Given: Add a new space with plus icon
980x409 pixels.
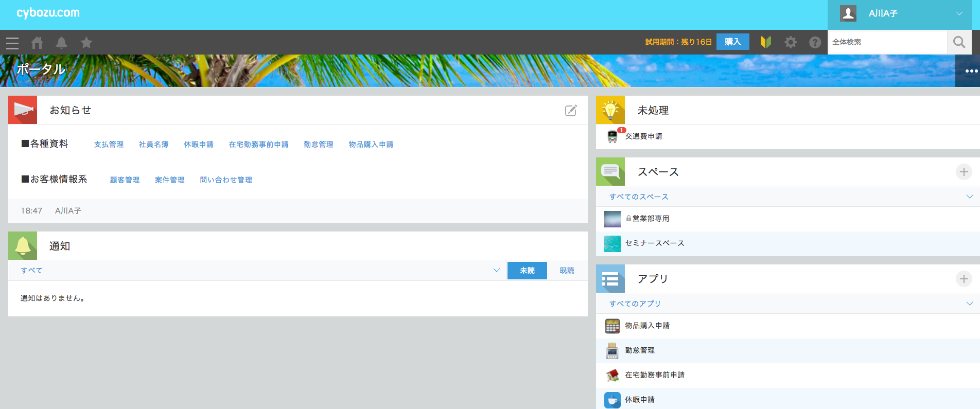Looking at the screenshot, I should 964,172.
